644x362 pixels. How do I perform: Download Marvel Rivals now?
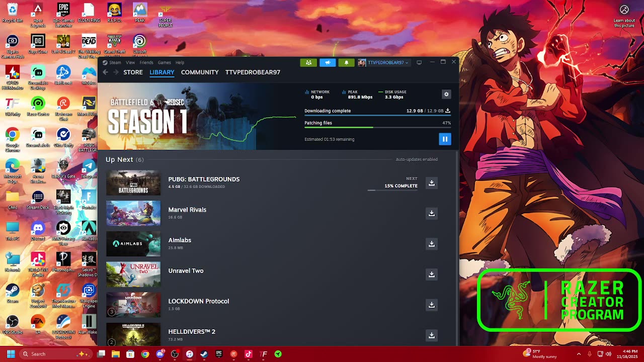(431, 213)
